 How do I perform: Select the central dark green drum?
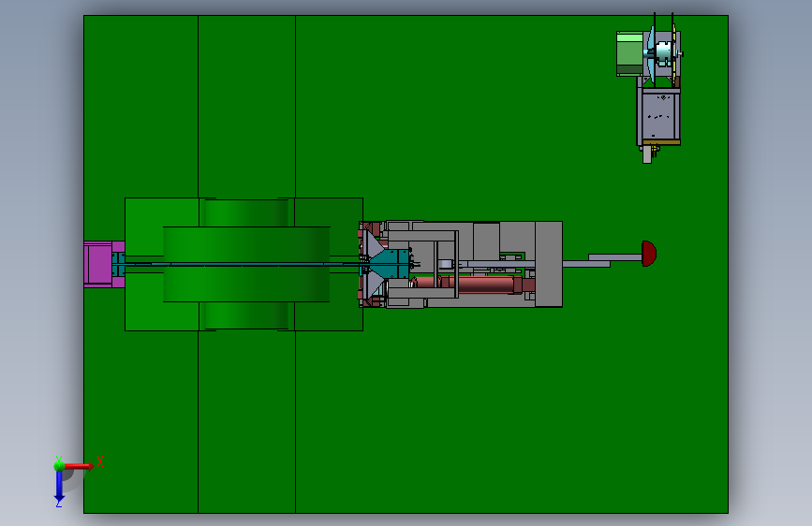point(246,264)
